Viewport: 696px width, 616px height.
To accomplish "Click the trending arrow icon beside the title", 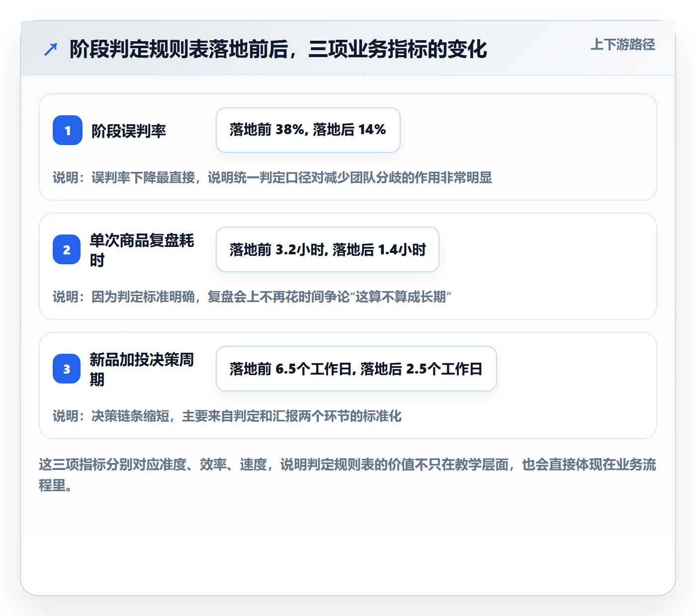I will [51, 49].
